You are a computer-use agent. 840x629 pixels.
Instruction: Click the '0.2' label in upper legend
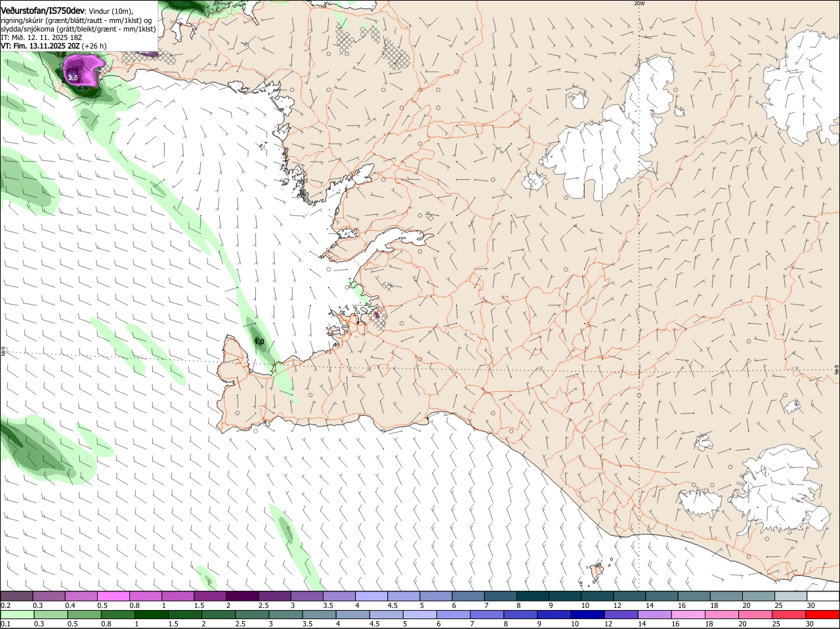(6, 605)
